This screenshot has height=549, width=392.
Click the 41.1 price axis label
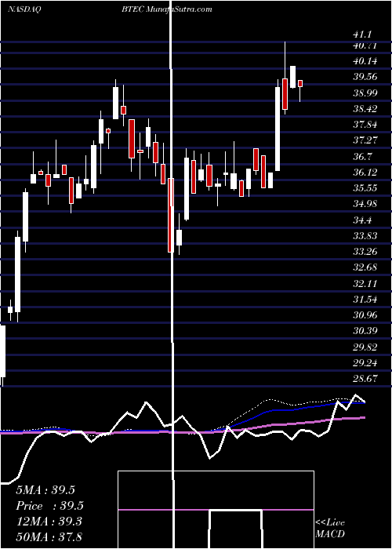tap(362, 35)
